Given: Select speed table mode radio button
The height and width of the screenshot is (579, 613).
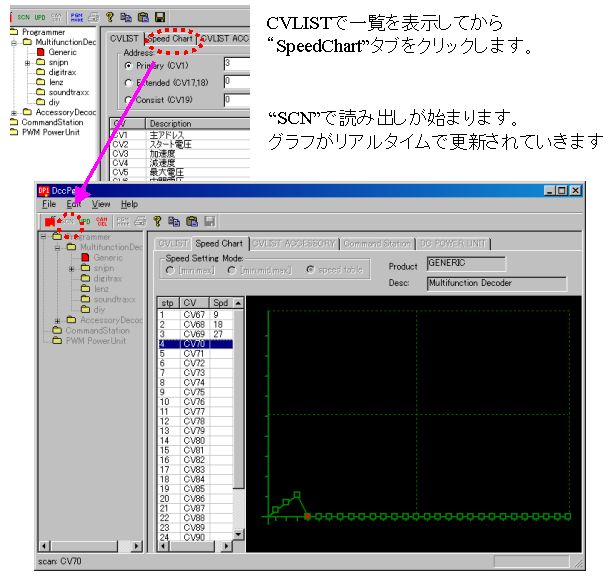Looking at the screenshot, I should point(310,270).
